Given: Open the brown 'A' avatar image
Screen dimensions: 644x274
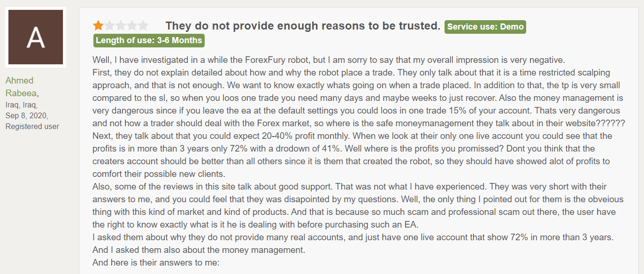Looking at the screenshot, I should coord(36,37).
